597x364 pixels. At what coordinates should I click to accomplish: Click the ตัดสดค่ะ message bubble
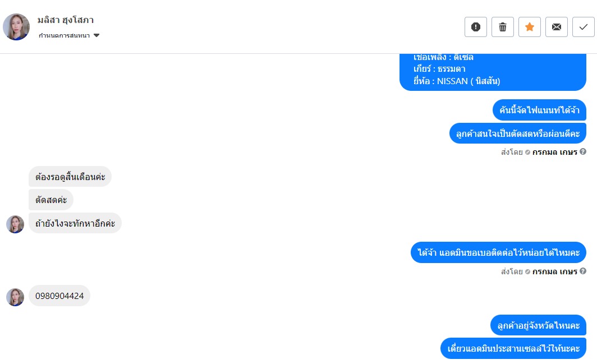pyautogui.click(x=51, y=200)
